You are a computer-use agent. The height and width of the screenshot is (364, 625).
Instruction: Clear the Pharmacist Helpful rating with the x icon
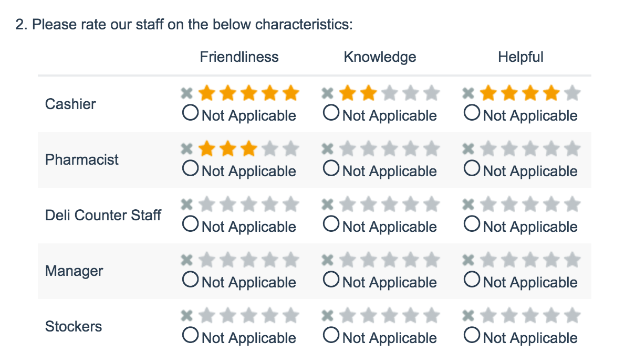pos(468,149)
